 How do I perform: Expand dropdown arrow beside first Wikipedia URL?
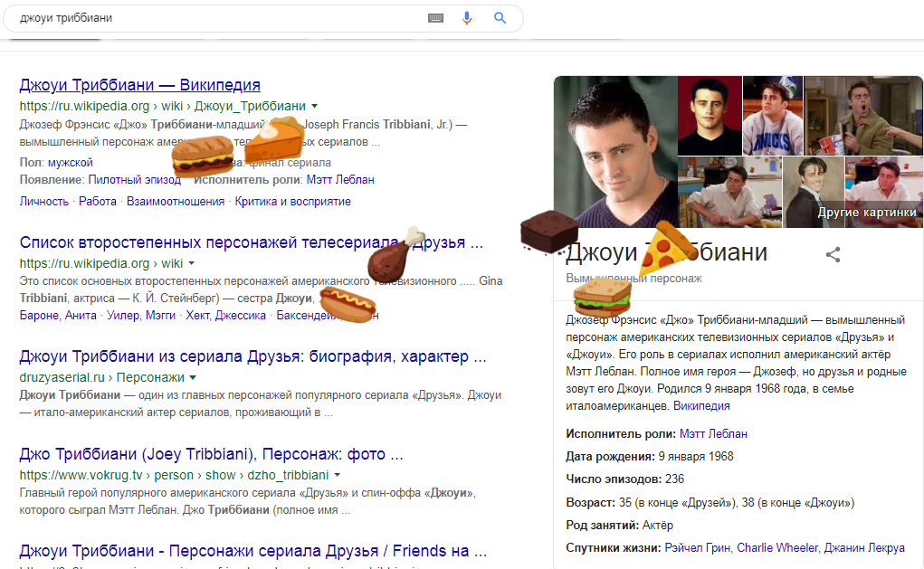(314, 106)
